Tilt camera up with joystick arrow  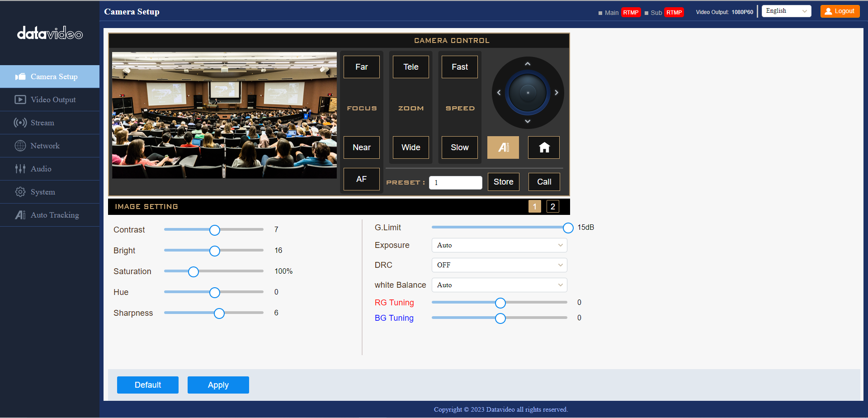[x=528, y=64]
